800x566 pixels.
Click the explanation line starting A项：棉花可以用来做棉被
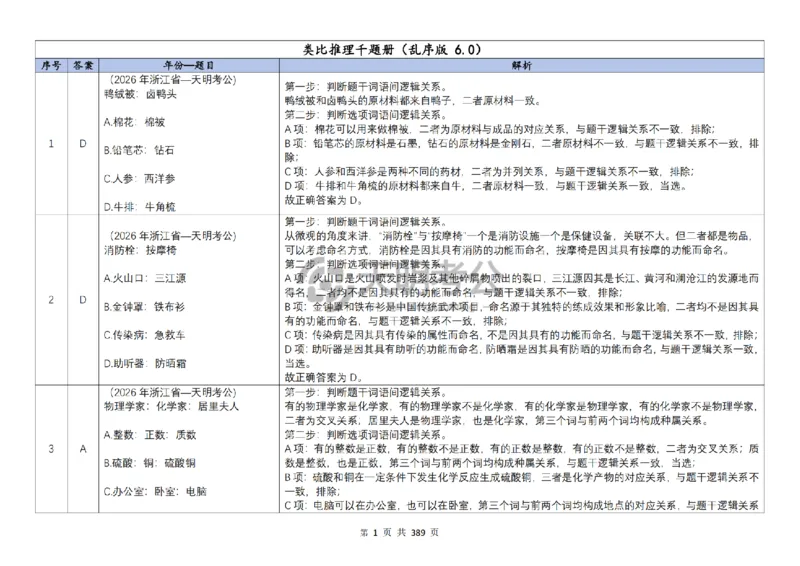coord(500,129)
